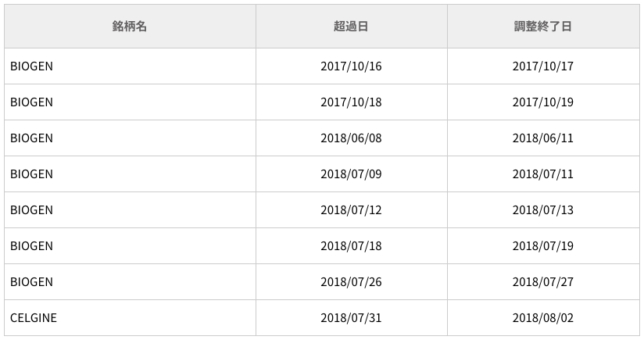The height and width of the screenshot is (340, 644).
Task: Click the 銘柄名 column header
Action: (130, 27)
